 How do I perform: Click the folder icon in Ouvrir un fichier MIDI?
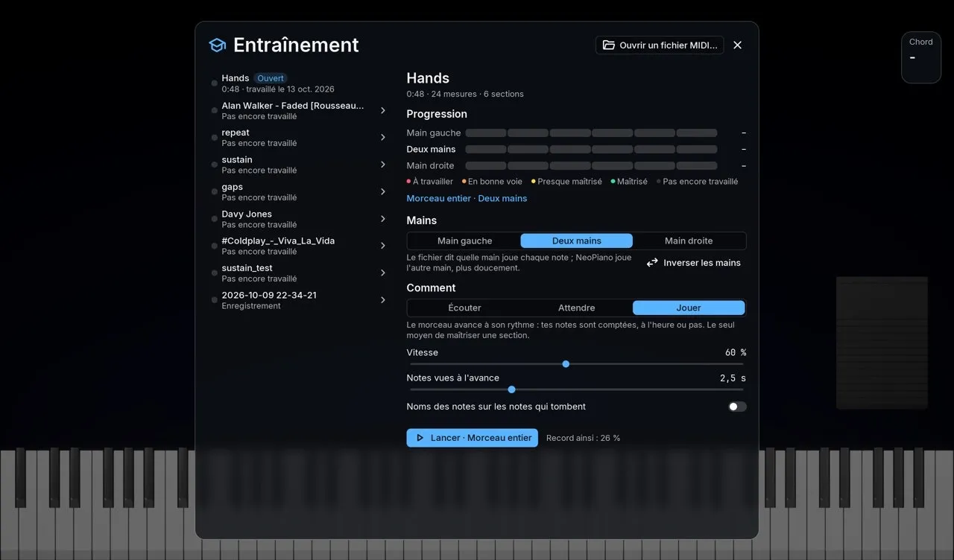click(608, 45)
